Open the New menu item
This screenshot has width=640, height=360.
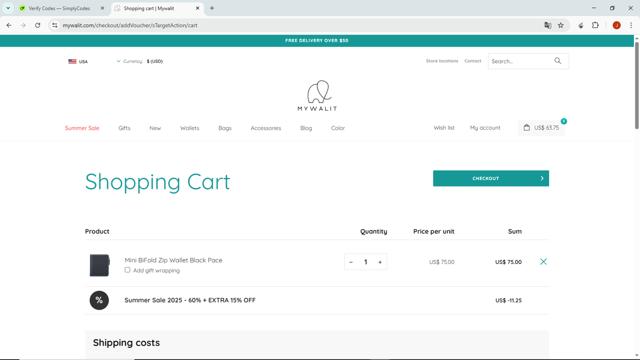(155, 128)
